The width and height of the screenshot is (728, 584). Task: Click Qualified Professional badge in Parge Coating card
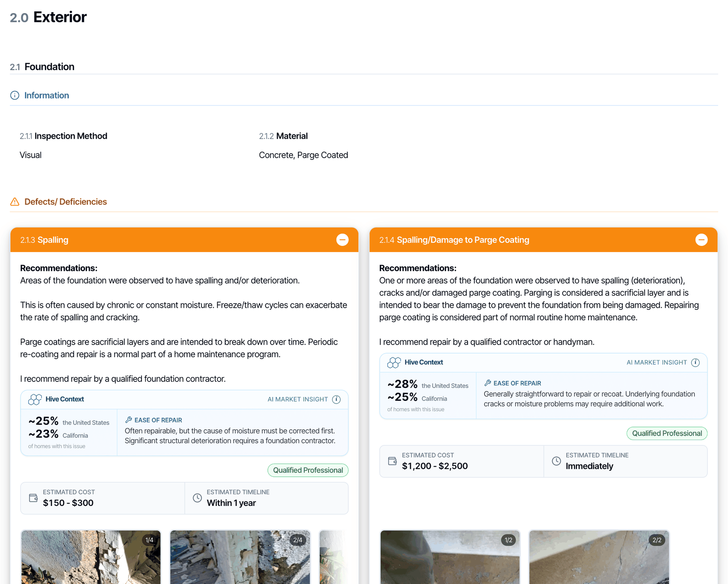click(x=667, y=434)
